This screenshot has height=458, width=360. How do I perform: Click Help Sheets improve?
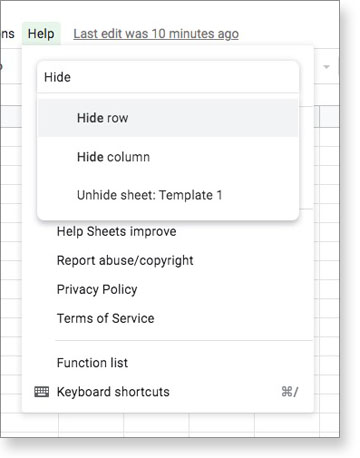[x=116, y=231]
